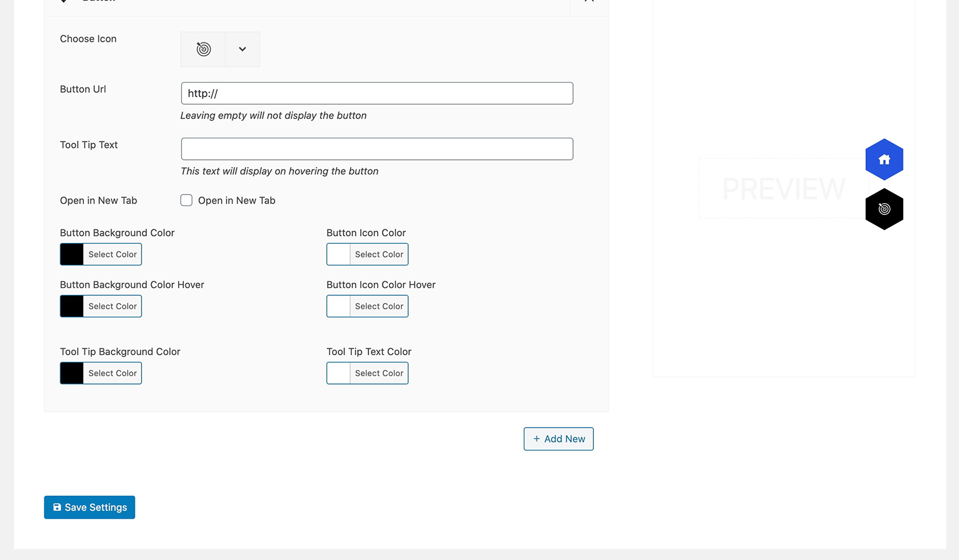Click the Tool Tip Background Color swatch
The image size is (959, 560).
point(72,373)
